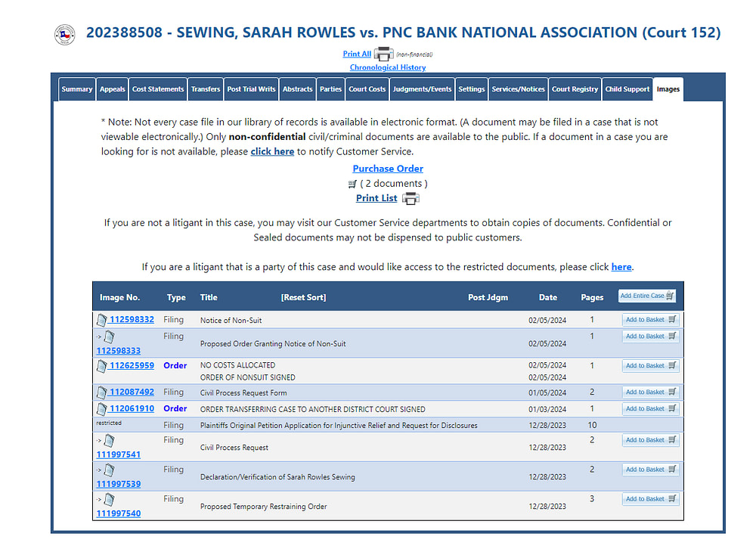Open document icon for image 111997539
The height and width of the screenshot is (552, 756).
point(110,470)
